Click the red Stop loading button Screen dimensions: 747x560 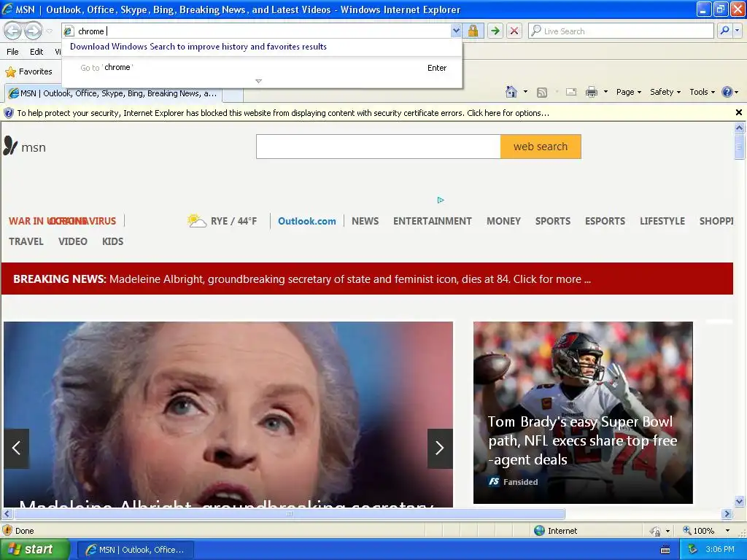coord(514,31)
